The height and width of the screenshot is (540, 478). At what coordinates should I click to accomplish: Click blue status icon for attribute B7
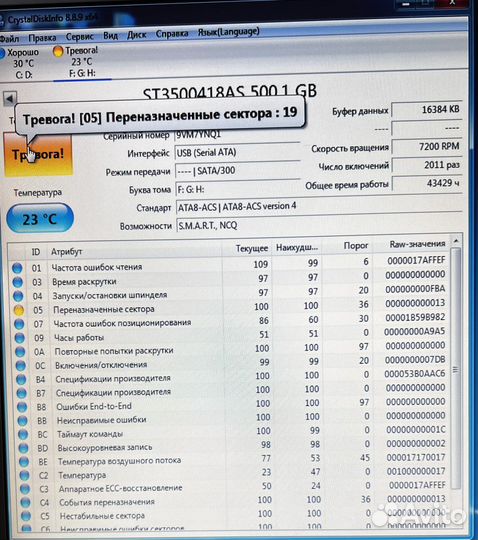(x=21, y=393)
